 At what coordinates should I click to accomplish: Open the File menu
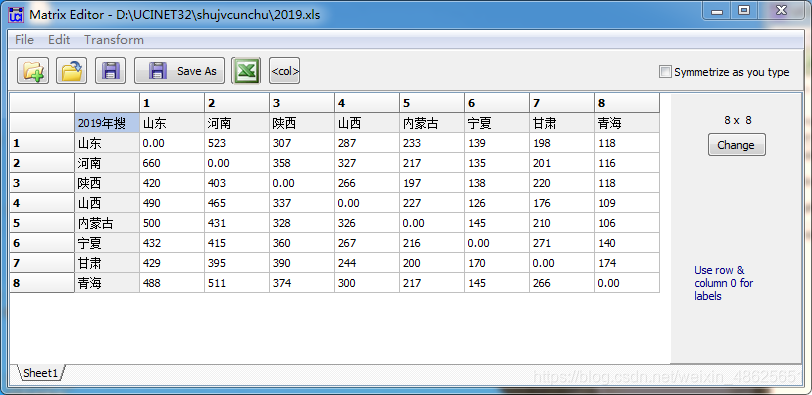[x=24, y=40]
